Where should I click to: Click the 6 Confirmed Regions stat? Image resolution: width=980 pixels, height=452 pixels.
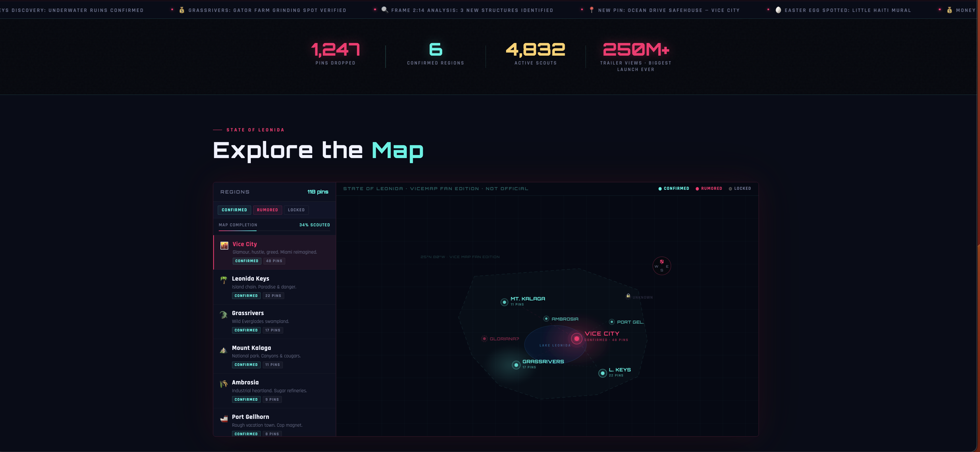(x=436, y=53)
